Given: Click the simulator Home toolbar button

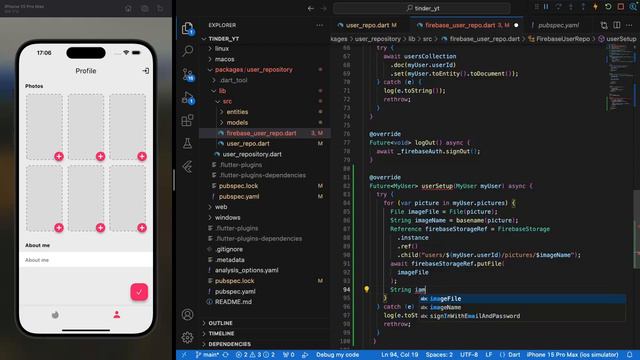Looking at the screenshot, I should pos(128,9).
